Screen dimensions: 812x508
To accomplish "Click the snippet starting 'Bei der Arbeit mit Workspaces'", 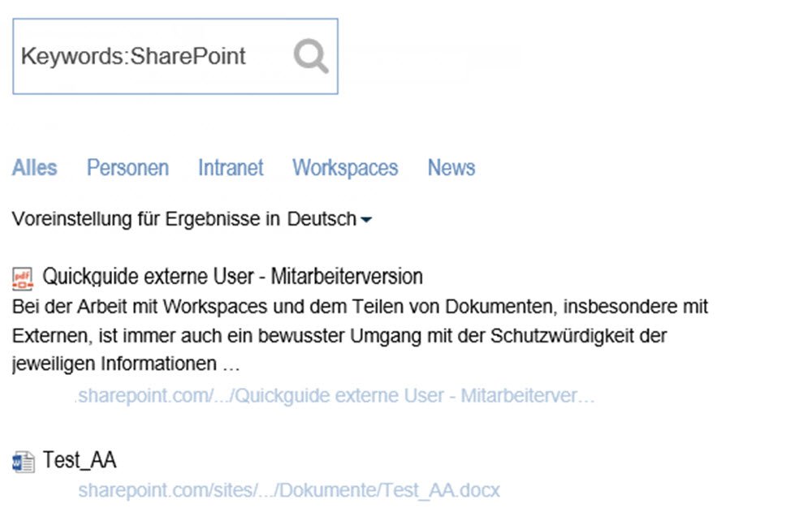I will click(x=360, y=335).
